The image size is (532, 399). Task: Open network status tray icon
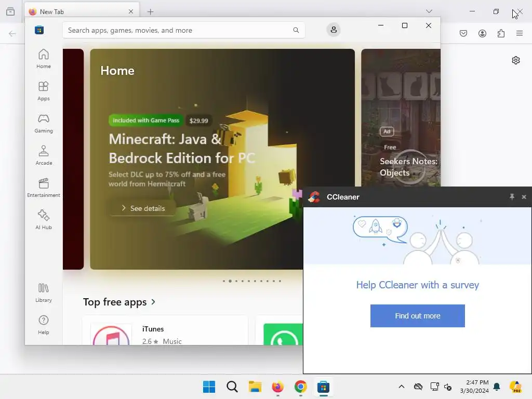click(x=434, y=387)
